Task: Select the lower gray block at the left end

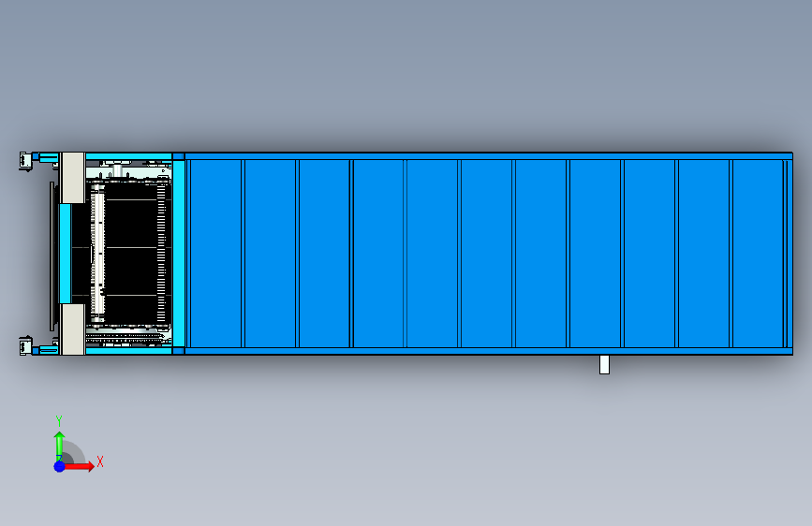Action: tap(73, 329)
